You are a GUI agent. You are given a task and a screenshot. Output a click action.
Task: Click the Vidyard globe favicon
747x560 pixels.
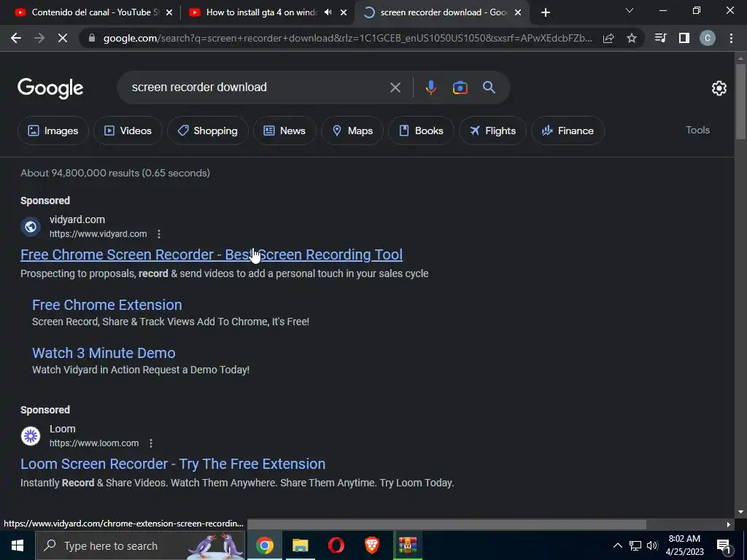click(31, 227)
